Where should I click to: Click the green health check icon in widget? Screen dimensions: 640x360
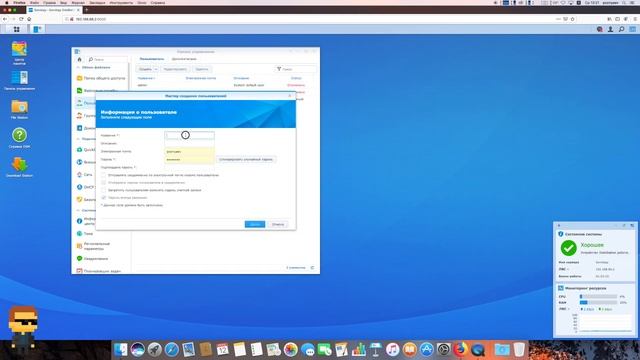568,248
